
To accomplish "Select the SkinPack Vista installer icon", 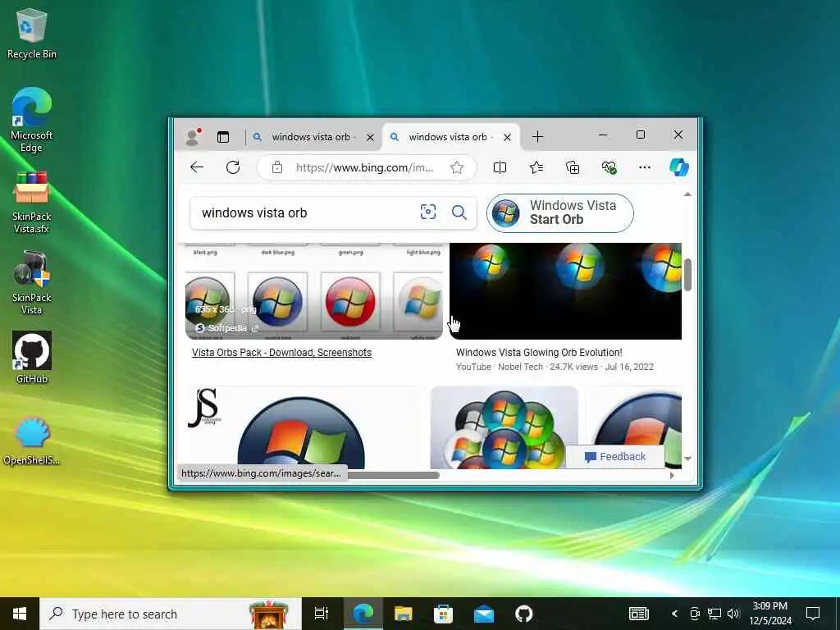I will (32, 283).
